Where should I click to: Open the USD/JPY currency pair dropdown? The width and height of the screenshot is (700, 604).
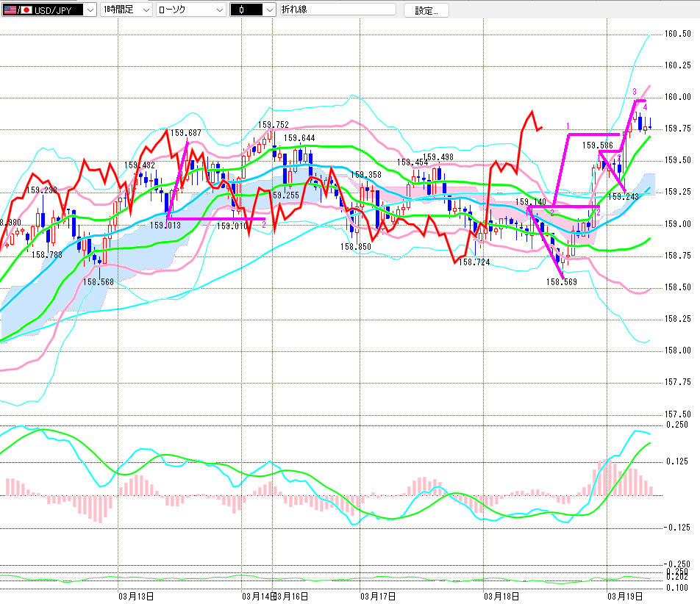(90, 10)
